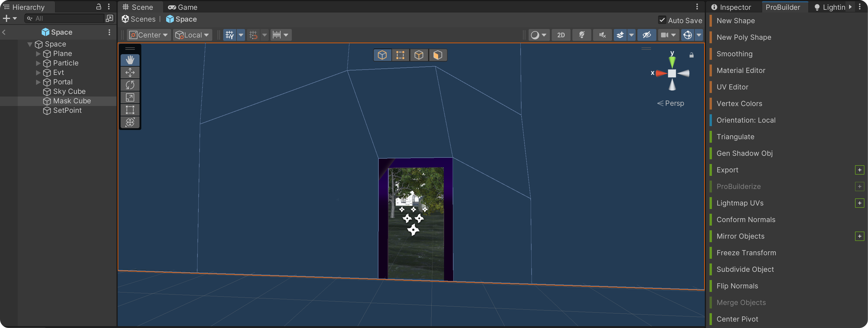Select the Scale tool
868x328 pixels.
tap(130, 97)
